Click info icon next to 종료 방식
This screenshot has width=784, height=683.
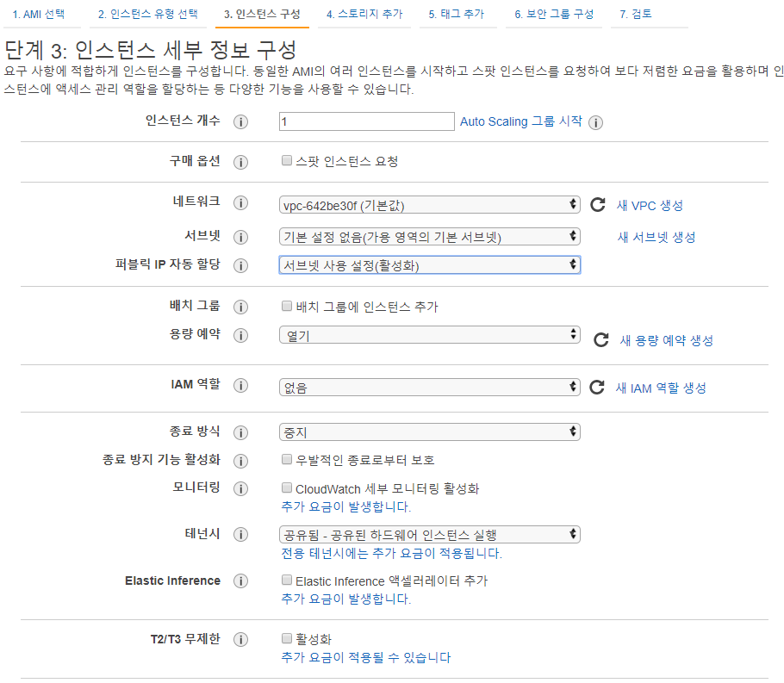240,432
